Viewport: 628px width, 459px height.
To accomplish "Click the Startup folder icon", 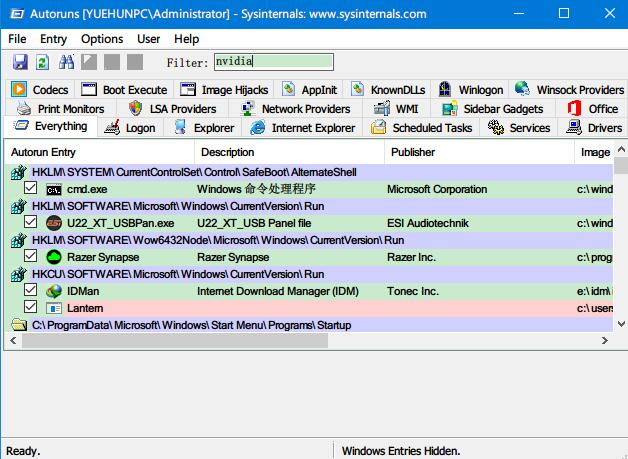I will tap(18, 325).
